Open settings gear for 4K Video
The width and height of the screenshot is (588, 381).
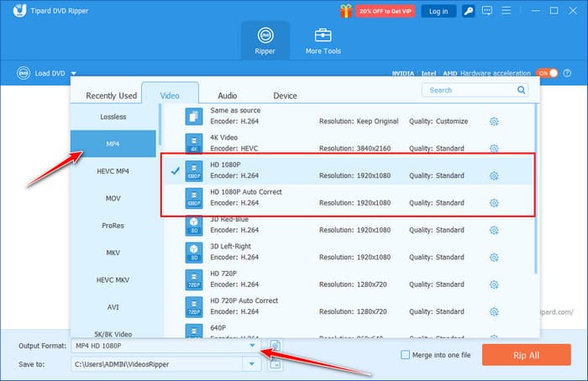point(494,149)
